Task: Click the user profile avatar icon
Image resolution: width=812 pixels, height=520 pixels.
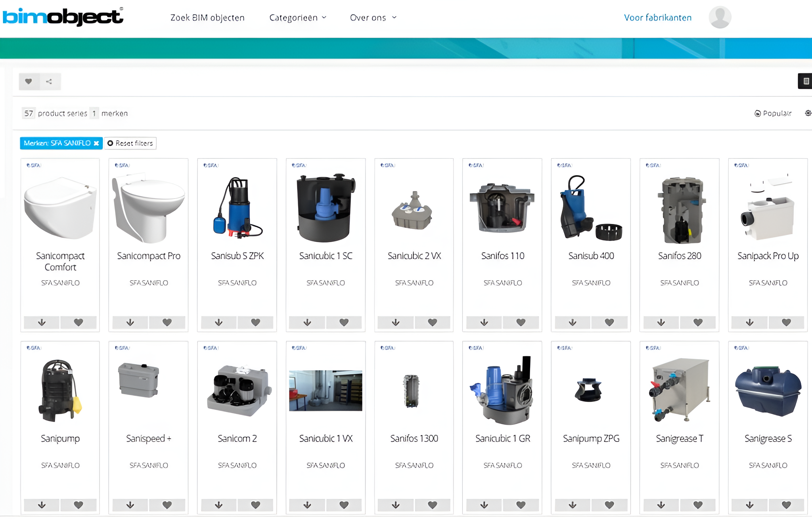Action: point(720,17)
